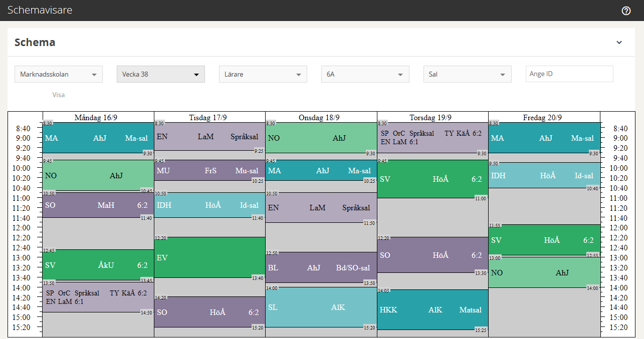Select Friday's NO lesson at 13:00

pyautogui.click(x=544, y=272)
